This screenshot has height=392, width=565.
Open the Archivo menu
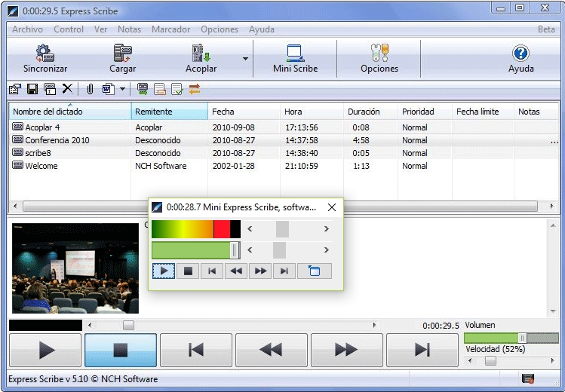tap(27, 29)
